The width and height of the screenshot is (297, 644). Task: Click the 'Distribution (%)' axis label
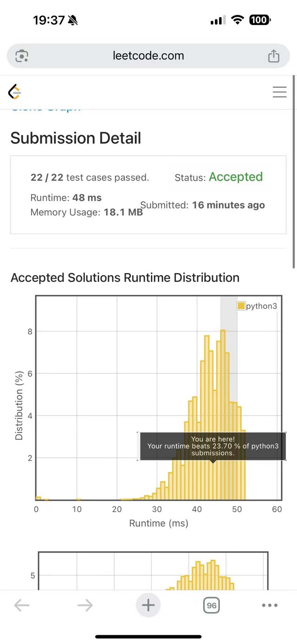[19, 405]
